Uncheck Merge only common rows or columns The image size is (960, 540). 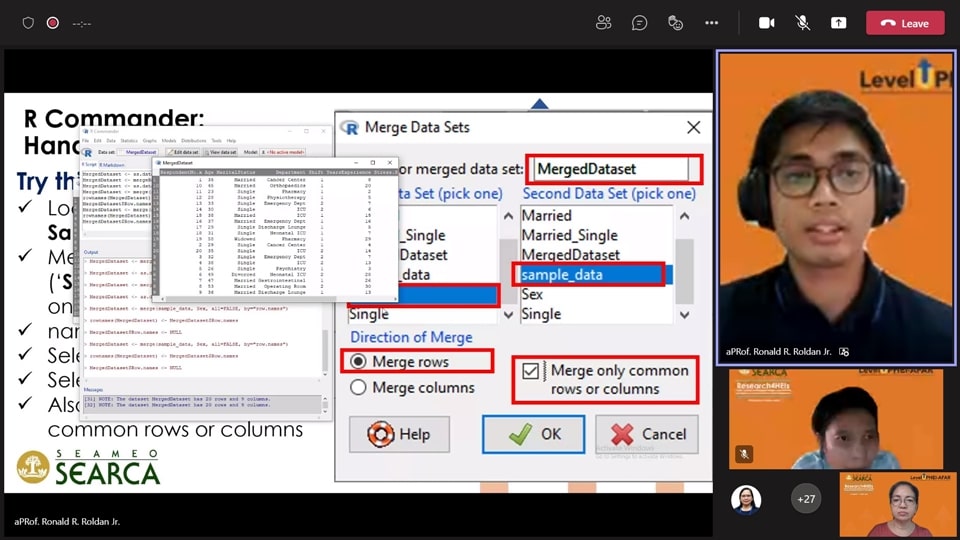[530, 372]
